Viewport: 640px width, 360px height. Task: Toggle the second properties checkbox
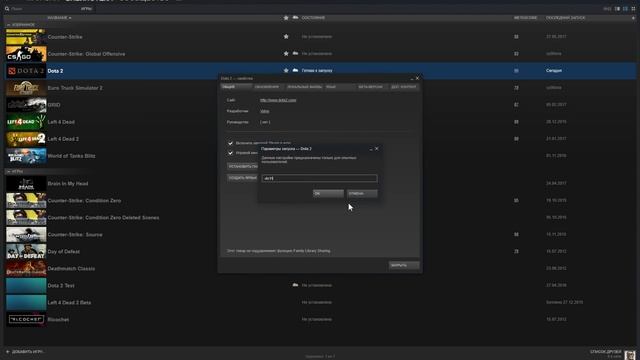click(231, 153)
